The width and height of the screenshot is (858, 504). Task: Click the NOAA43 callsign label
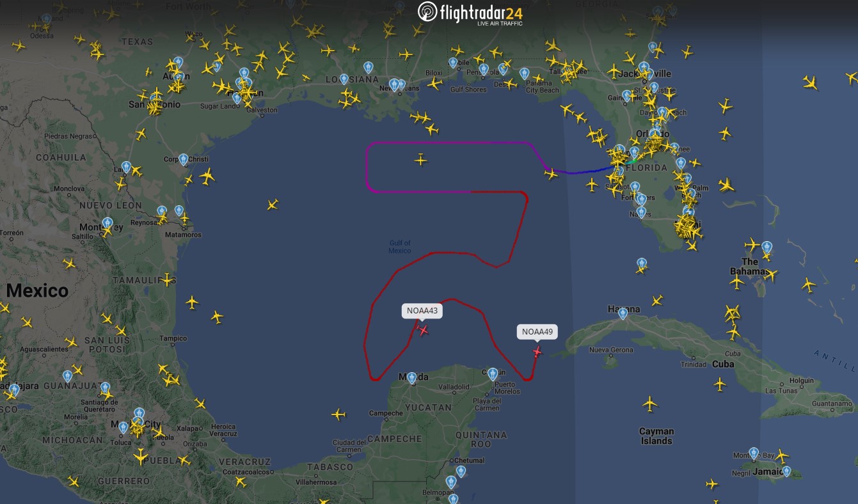pos(422,311)
